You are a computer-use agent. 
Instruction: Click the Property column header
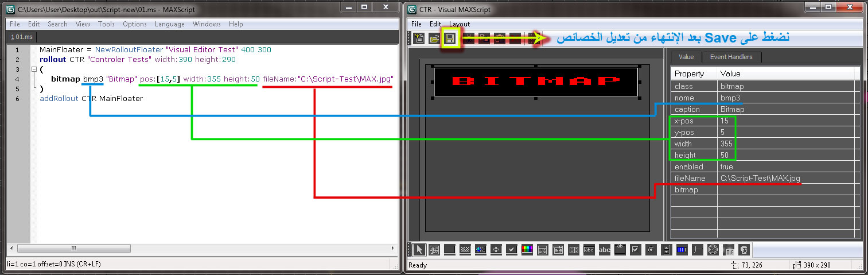(694, 73)
